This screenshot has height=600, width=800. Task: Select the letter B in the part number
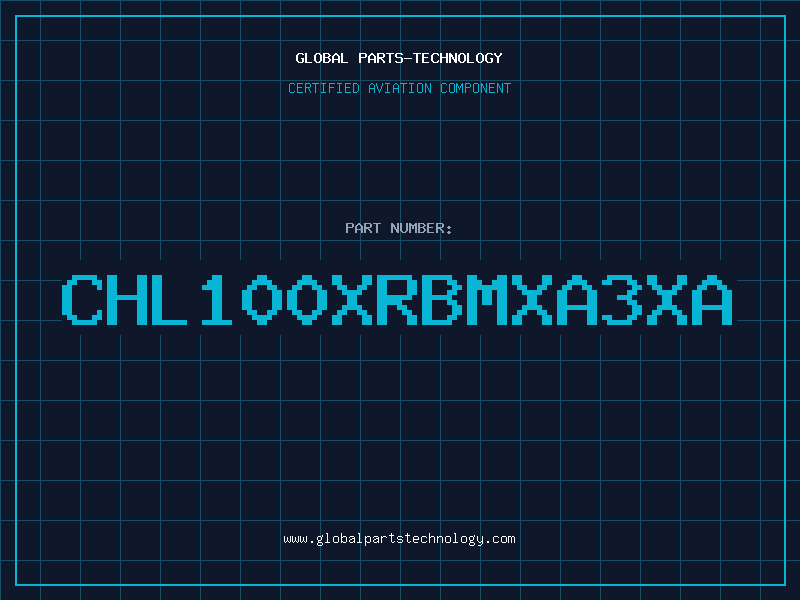(x=442, y=299)
